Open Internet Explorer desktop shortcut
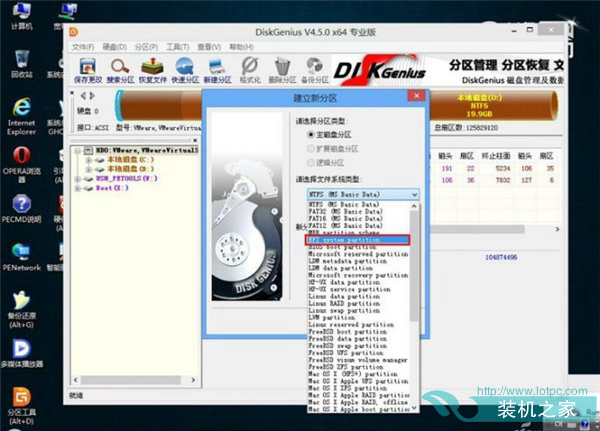Viewport: 600px width, 431px height. point(20,114)
